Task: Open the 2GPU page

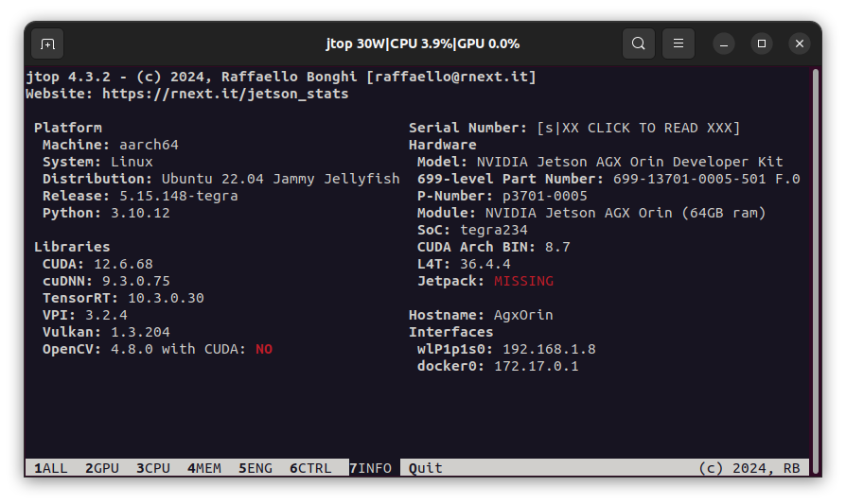Action: 102,468
